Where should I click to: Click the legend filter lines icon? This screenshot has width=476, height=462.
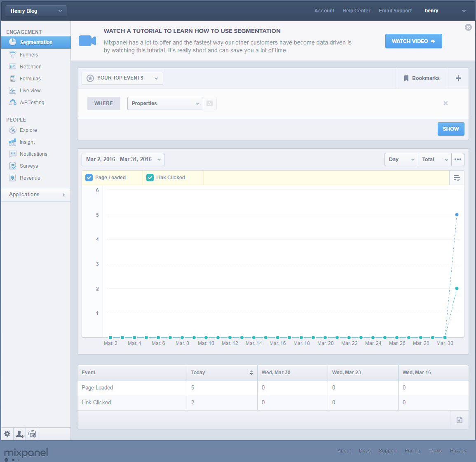tap(457, 178)
